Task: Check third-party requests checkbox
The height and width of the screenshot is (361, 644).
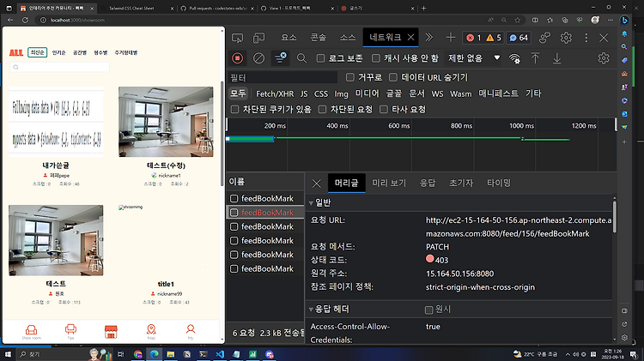Action: point(384,109)
